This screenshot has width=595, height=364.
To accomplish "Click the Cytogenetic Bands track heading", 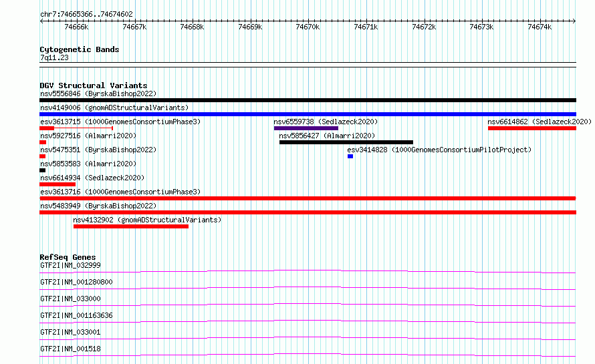I will click(80, 49).
